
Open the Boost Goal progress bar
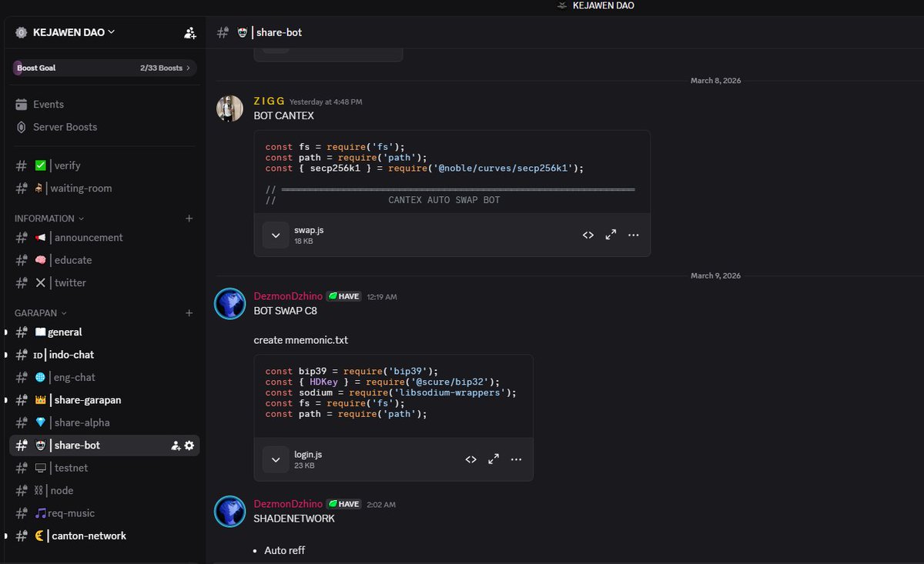click(104, 68)
